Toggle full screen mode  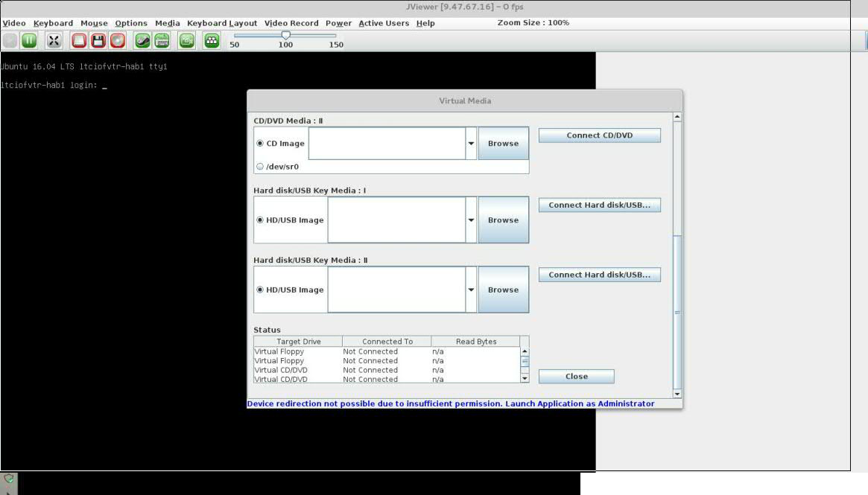(54, 41)
